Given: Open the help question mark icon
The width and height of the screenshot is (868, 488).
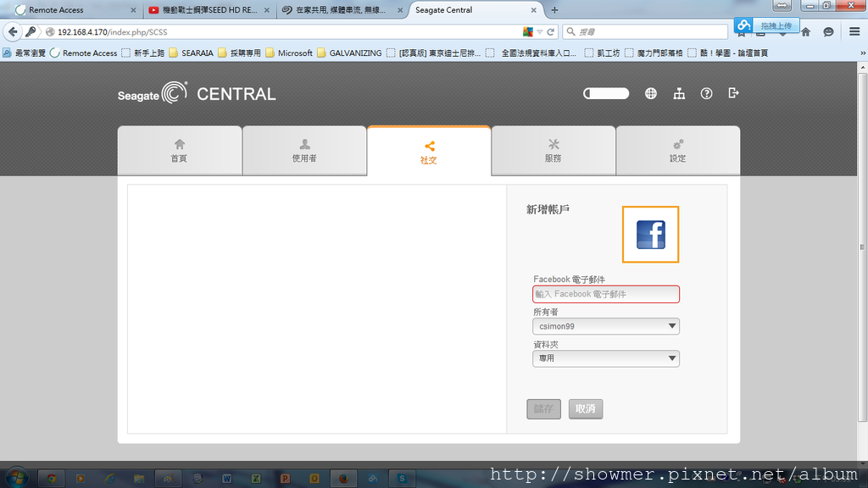Looking at the screenshot, I should coord(706,93).
